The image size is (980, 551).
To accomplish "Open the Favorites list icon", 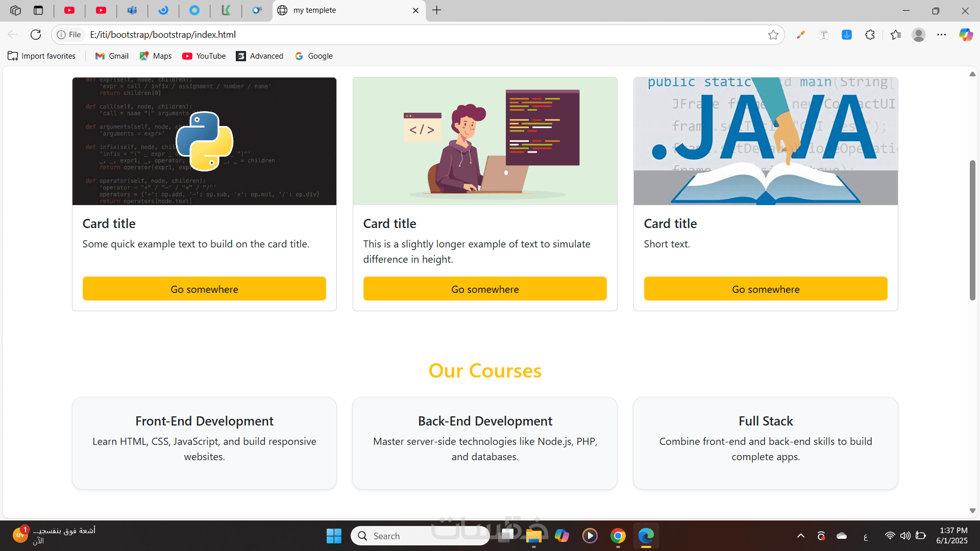I will click(896, 35).
